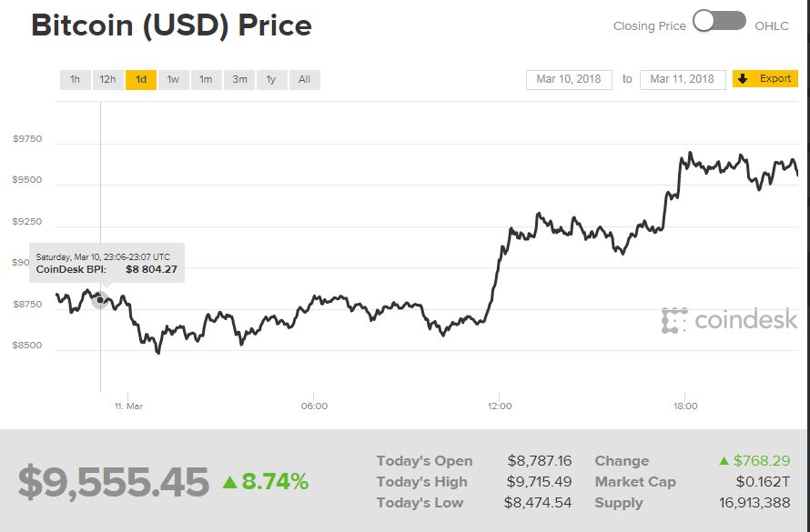Switch chart to 1m range

click(x=206, y=79)
